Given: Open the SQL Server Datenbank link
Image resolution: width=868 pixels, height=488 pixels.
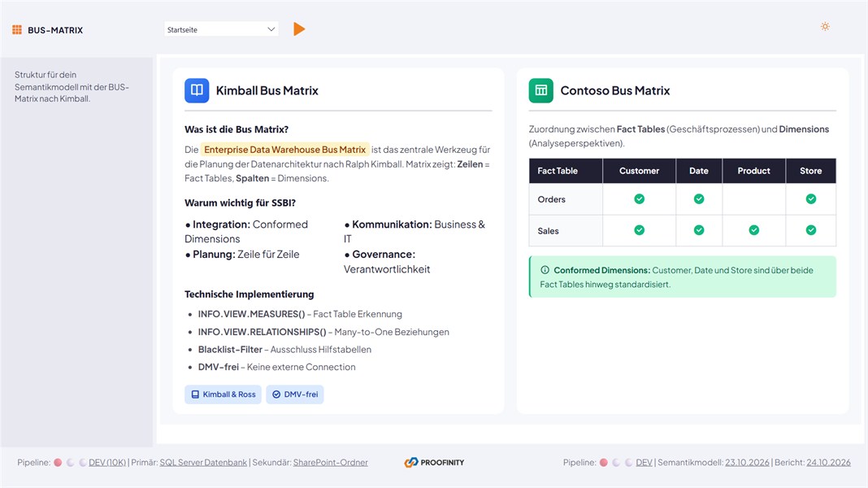Looking at the screenshot, I should [x=203, y=463].
